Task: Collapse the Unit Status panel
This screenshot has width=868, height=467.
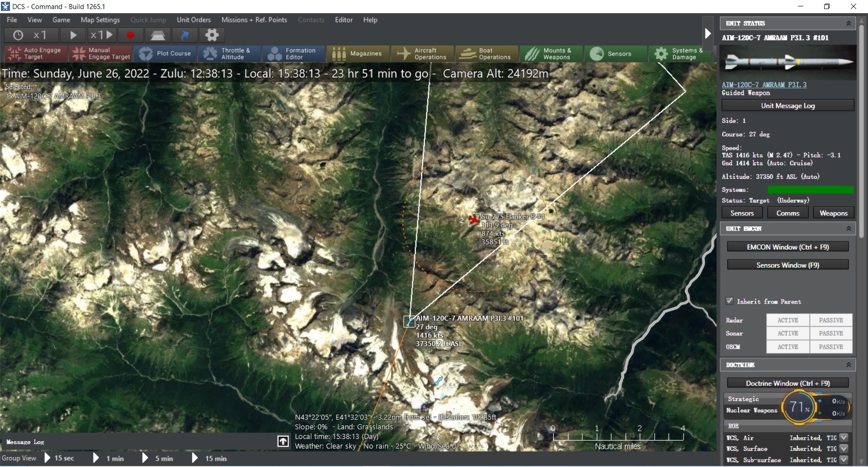Action: click(x=849, y=23)
